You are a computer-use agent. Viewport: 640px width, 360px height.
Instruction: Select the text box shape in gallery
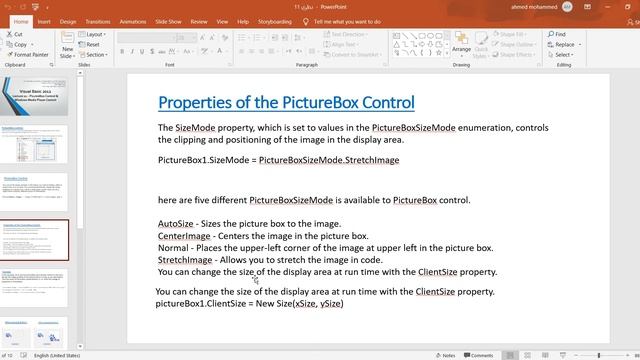(x=396, y=36)
